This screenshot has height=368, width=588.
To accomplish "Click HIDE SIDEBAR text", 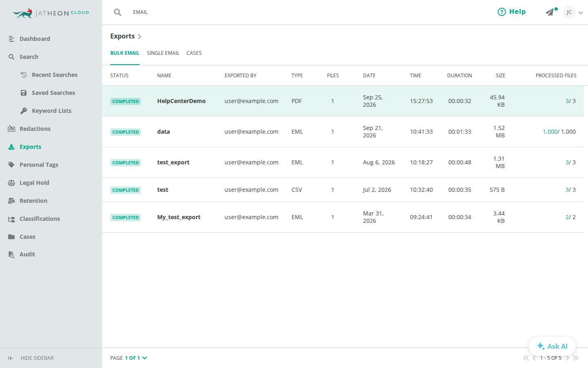I will click(37, 358).
